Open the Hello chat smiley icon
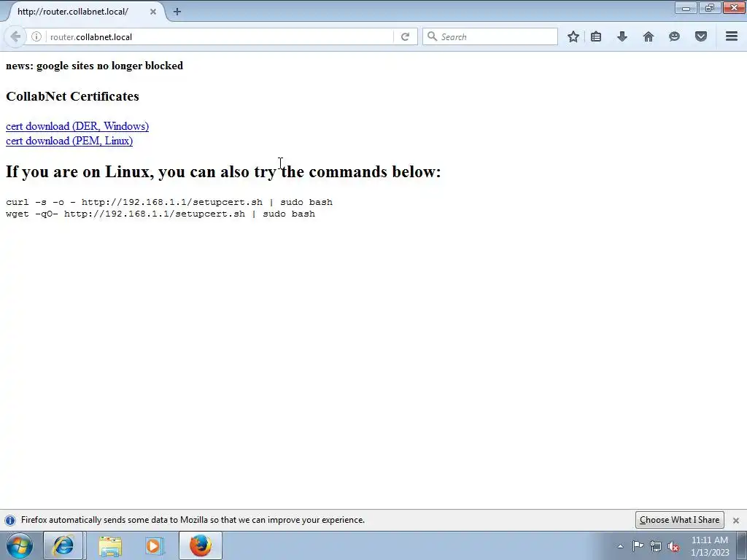Image resolution: width=747 pixels, height=560 pixels. (674, 36)
